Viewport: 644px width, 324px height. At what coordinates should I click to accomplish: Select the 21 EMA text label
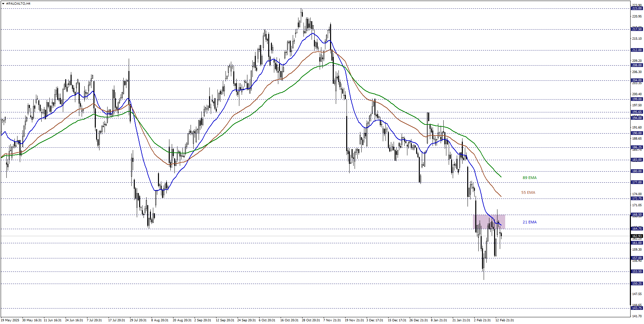529,222
